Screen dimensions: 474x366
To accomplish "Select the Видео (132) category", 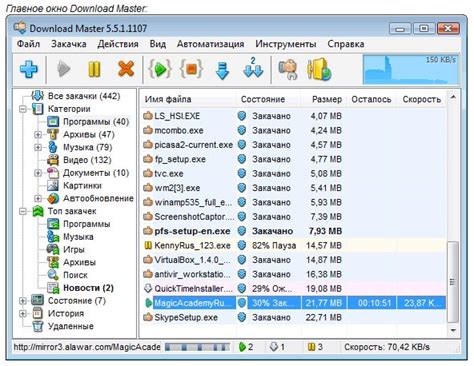I will (87, 160).
